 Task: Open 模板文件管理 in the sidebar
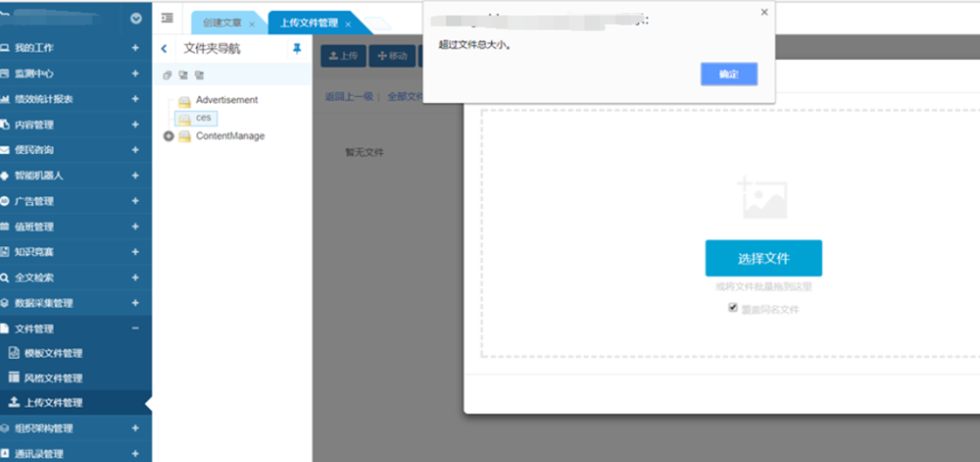(x=53, y=354)
